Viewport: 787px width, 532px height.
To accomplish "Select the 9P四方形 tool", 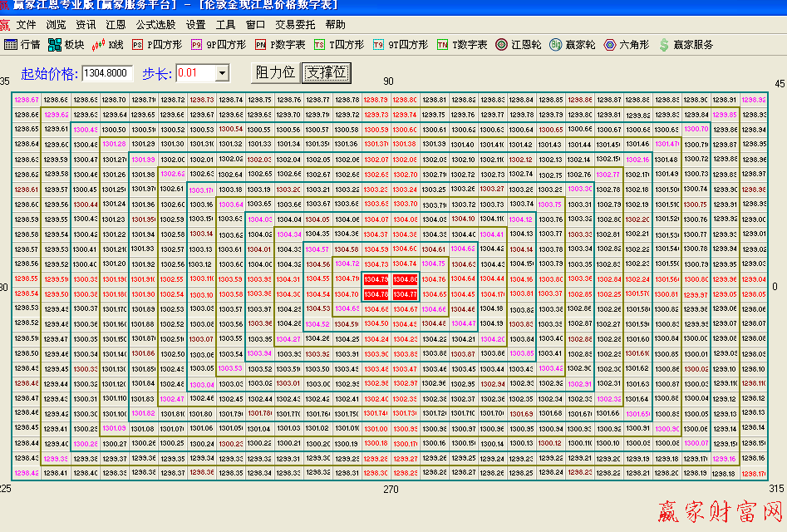I will click(218, 44).
